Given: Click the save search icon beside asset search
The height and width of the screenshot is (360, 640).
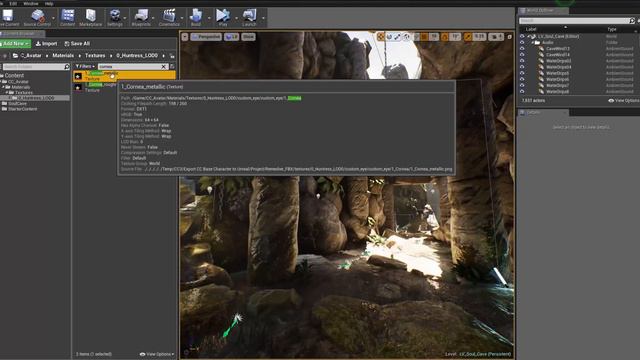Looking at the screenshot, I should click(x=172, y=66).
